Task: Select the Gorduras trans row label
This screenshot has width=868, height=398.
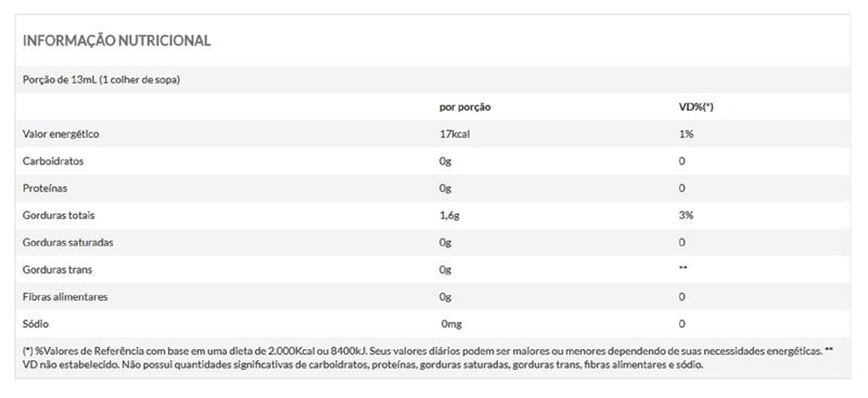Action: click(57, 270)
